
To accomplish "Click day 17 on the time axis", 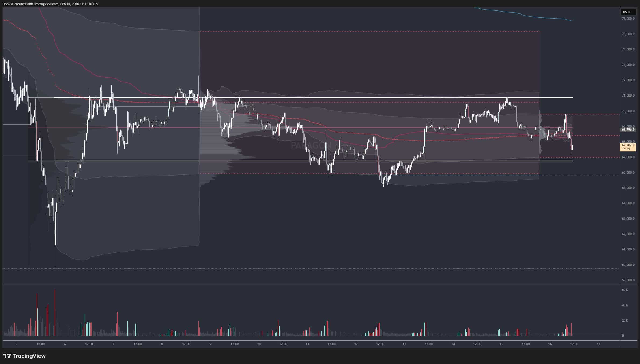I will pyautogui.click(x=598, y=344).
